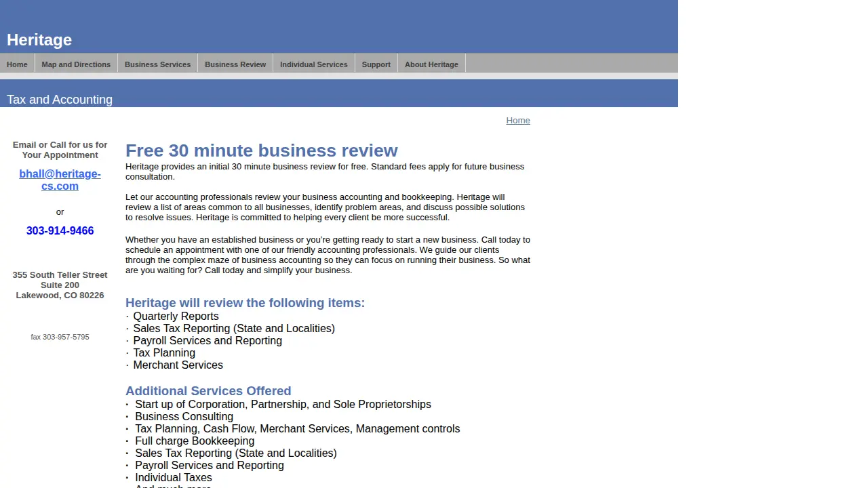The image size is (868, 488).
Task: Click 'Tax Planning' in review items list
Action: point(164,353)
